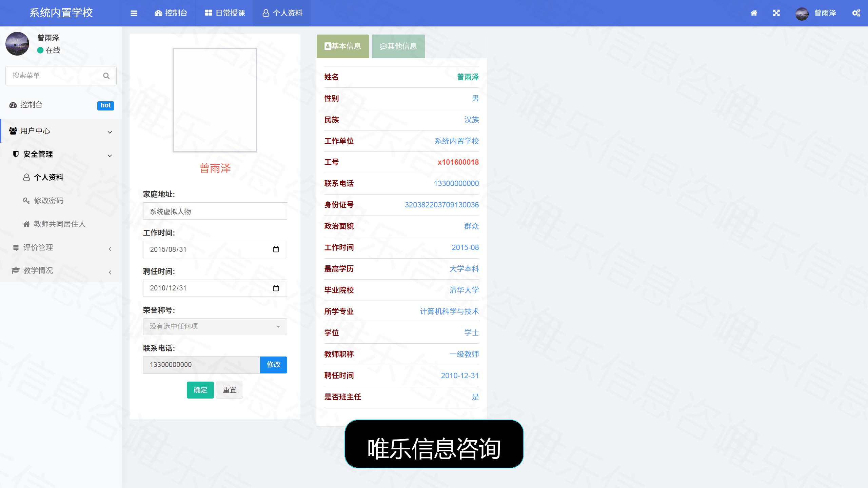Click the 系统内置学校 header title
Image resolution: width=868 pixels, height=488 pixels.
pos(61,13)
